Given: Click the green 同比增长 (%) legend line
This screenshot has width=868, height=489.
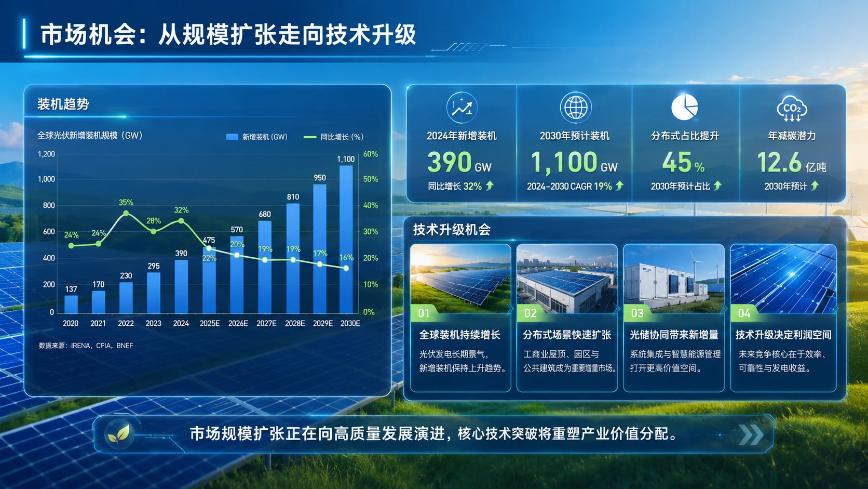Looking at the screenshot, I should pos(310,137).
